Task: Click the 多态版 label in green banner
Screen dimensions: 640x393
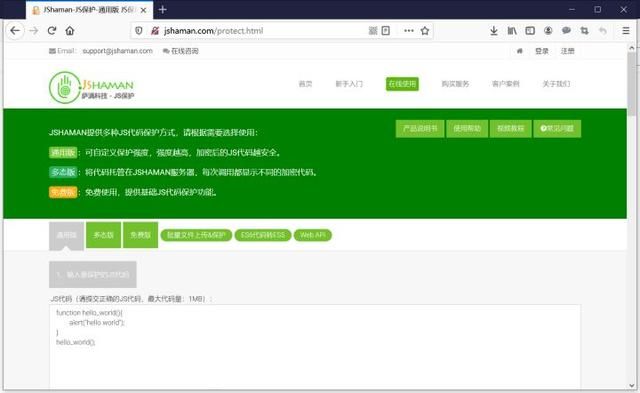Action: tap(63, 172)
